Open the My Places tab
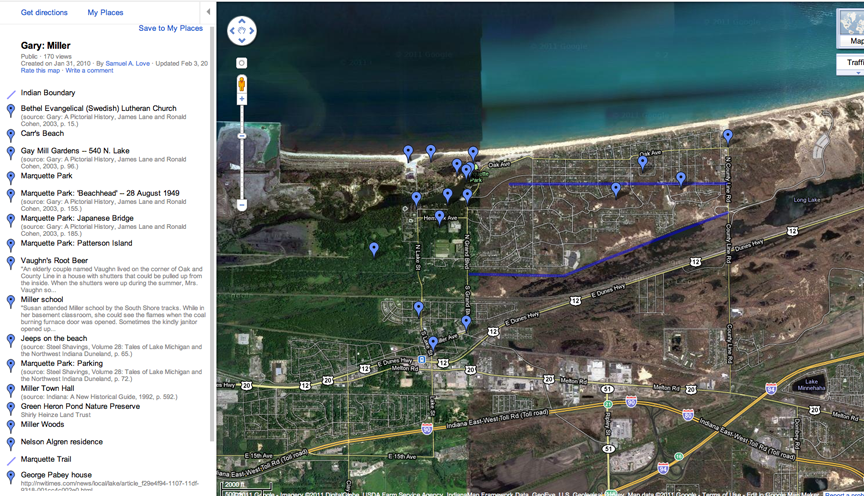The image size is (864, 496). (x=105, y=12)
